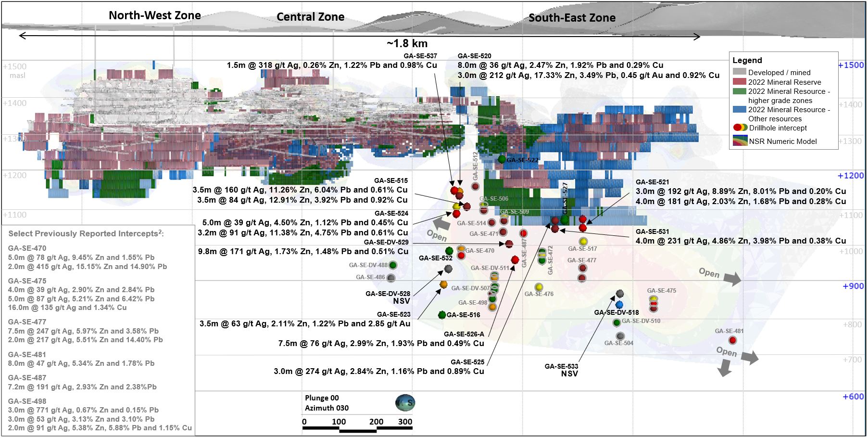Click the green GA-SE-DV-488 drillhole dot

(x=393, y=265)
